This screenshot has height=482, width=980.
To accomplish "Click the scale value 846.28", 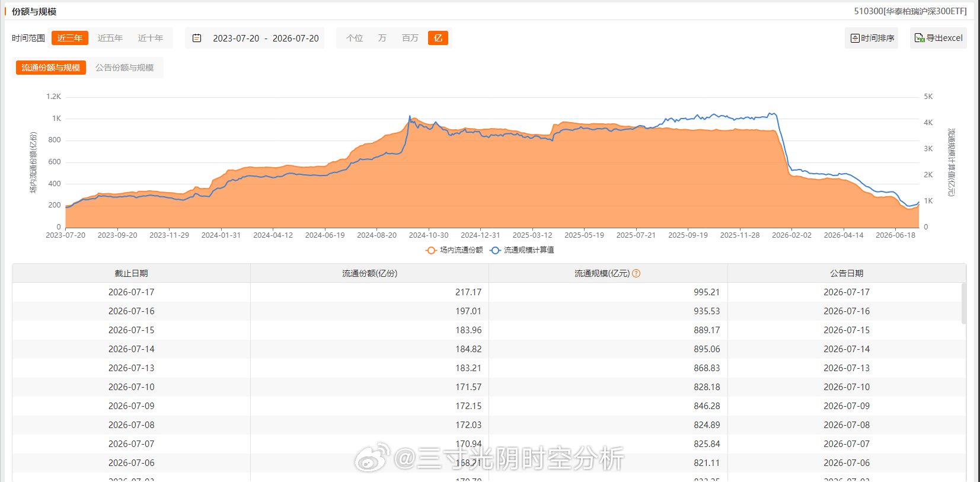I will (707, 406).
